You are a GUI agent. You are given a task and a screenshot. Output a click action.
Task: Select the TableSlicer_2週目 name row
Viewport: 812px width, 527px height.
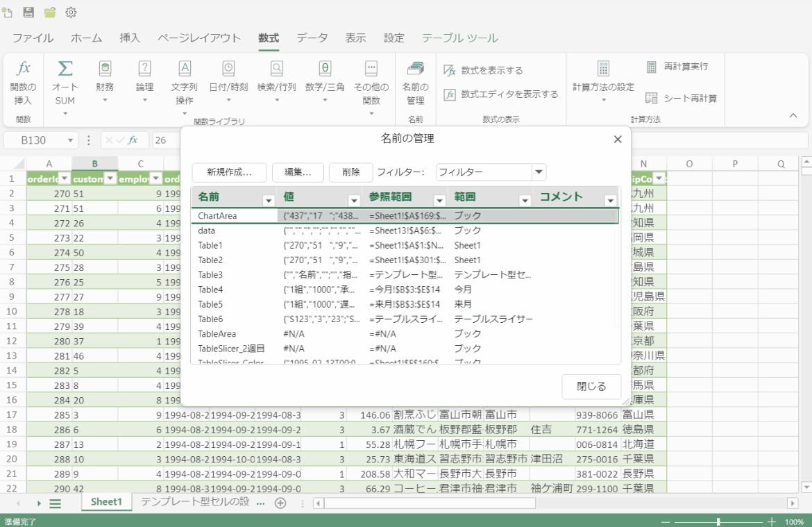click(405, 349)
